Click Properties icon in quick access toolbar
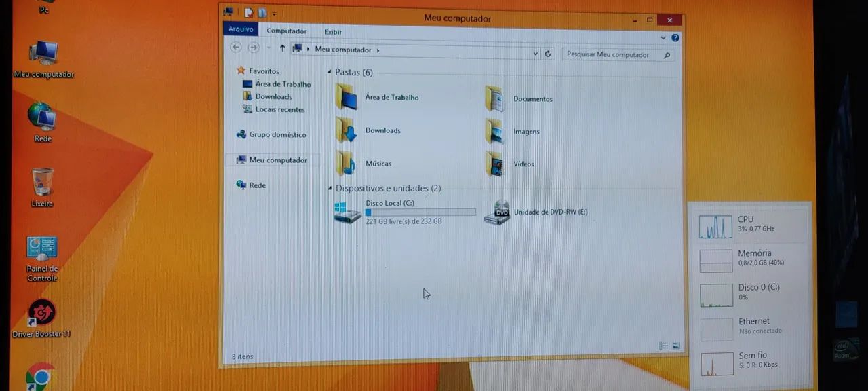Screen dimensions: 868x391 click(x=248, y=13)
